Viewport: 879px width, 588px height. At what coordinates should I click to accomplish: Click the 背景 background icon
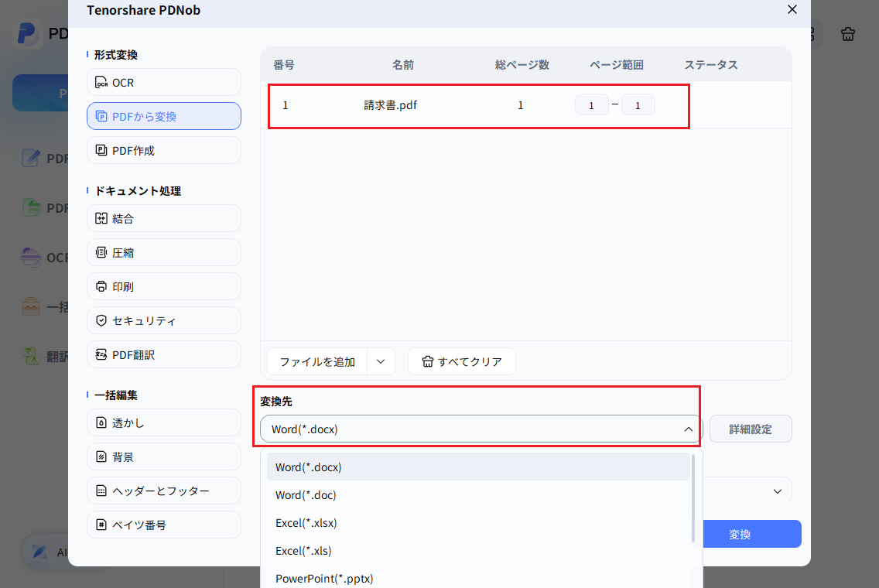point(101,456)
